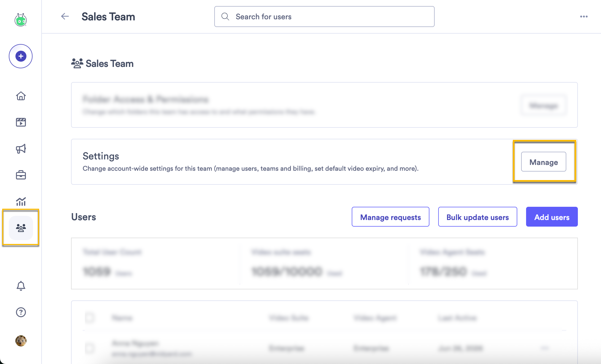Click the Sales Team section heading
601x364 pixels.
110,64
